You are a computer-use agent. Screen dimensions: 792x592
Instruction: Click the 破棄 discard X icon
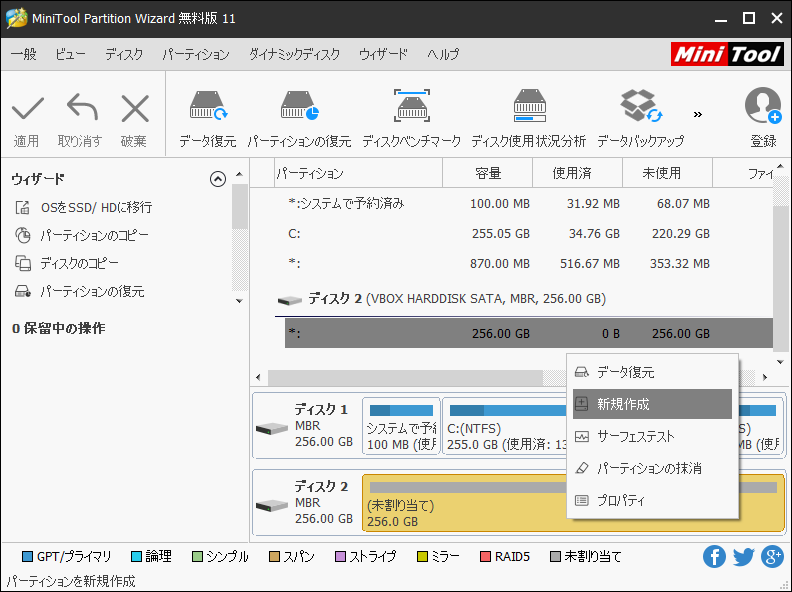click(135, 109)
